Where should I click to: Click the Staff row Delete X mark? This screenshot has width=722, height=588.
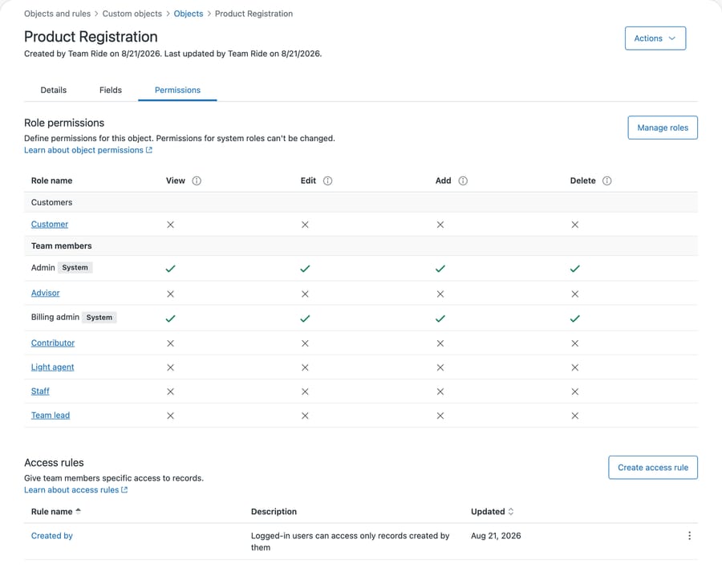[574, 391]
